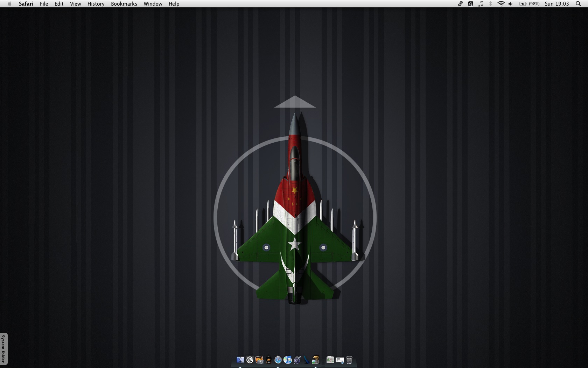Viewport: 588px width, 368px height.
Task: Open the blue feather Dock app
Action: pyautogui.click(x=307, y=360)
